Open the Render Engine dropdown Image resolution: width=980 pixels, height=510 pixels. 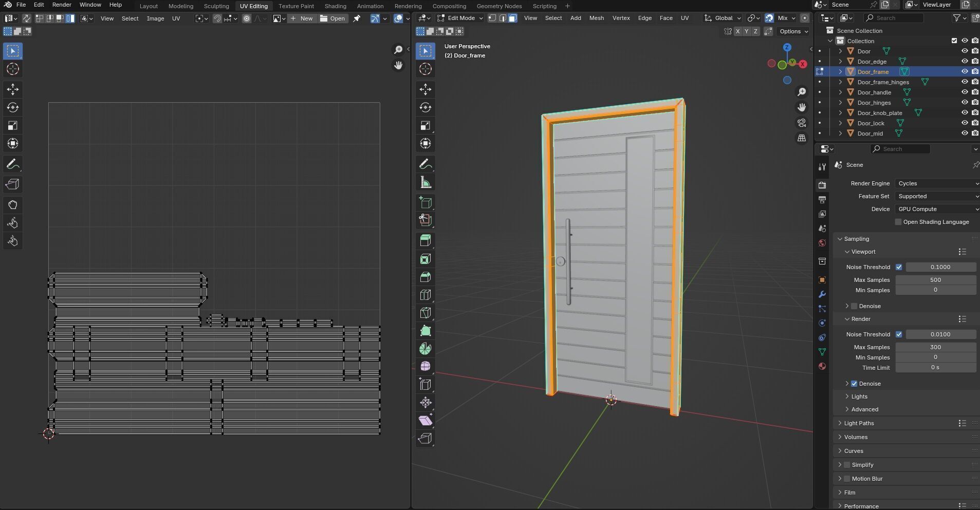[x=937, y=183]
